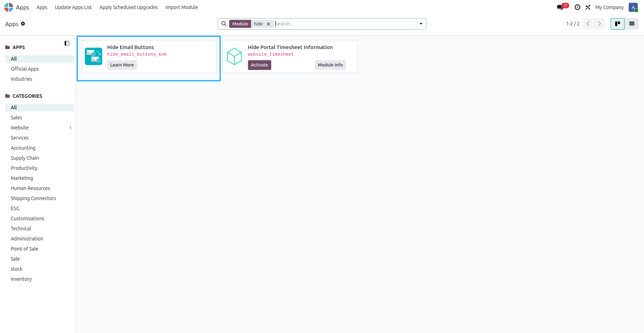Filter by Point of Sale category
Viewport: 644px width, 333px height.
click(40, 249)
